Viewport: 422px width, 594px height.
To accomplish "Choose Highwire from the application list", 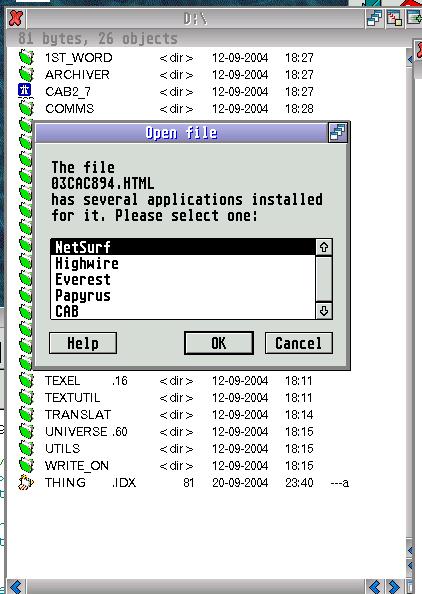I will point(183,263).
